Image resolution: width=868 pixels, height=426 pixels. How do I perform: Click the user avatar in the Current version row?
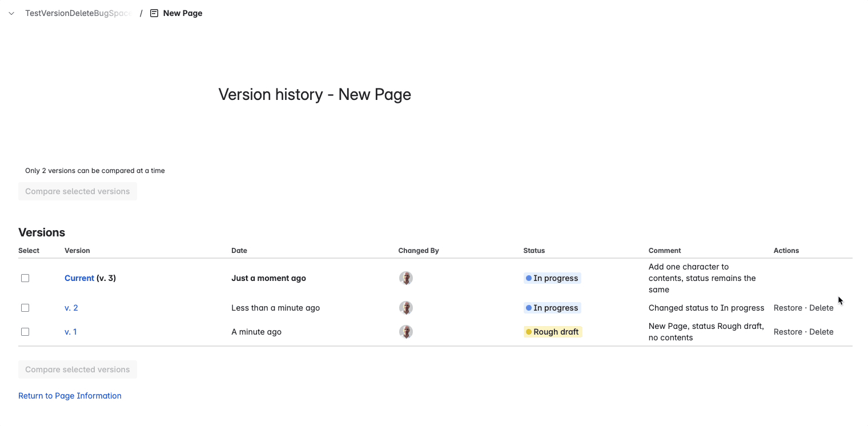tap(406, 278)
